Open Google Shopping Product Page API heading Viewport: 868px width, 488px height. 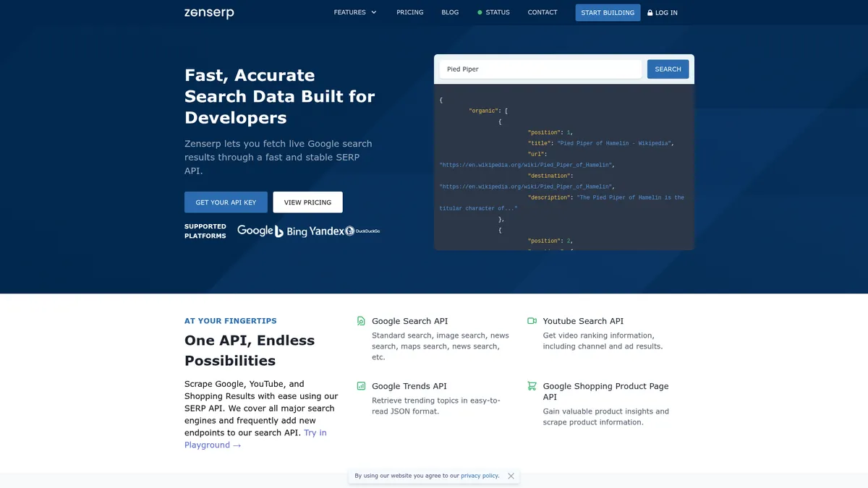pyautogui.click(x=606, y=392)
